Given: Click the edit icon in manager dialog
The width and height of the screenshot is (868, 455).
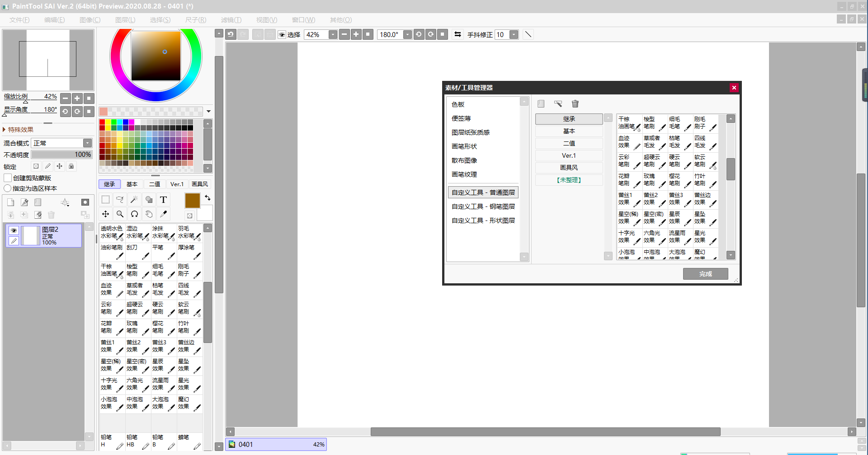Looking at the screenshot, I should pyautogui.click(x=558, y=104).
